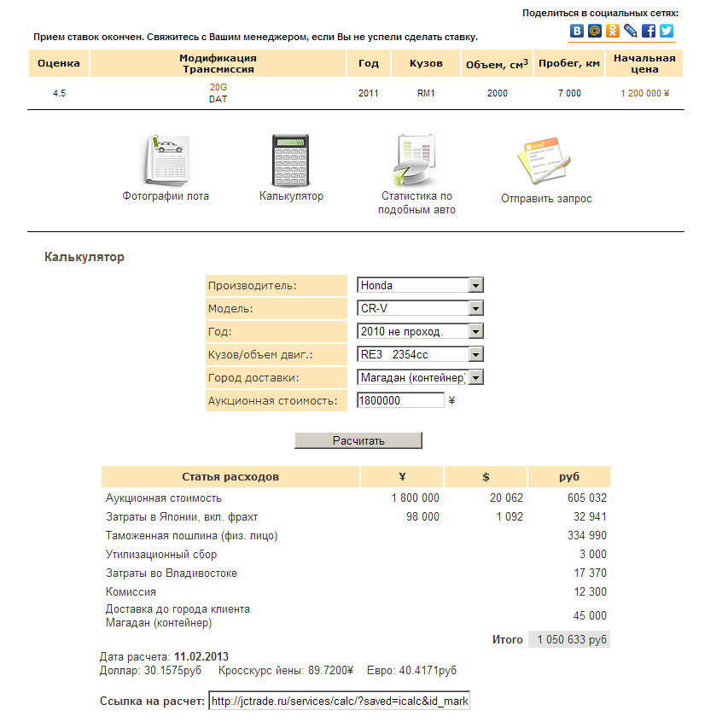Open the Калькулятор calculator icon
Viewport: 728px width, 722px height.
[291, 160]
